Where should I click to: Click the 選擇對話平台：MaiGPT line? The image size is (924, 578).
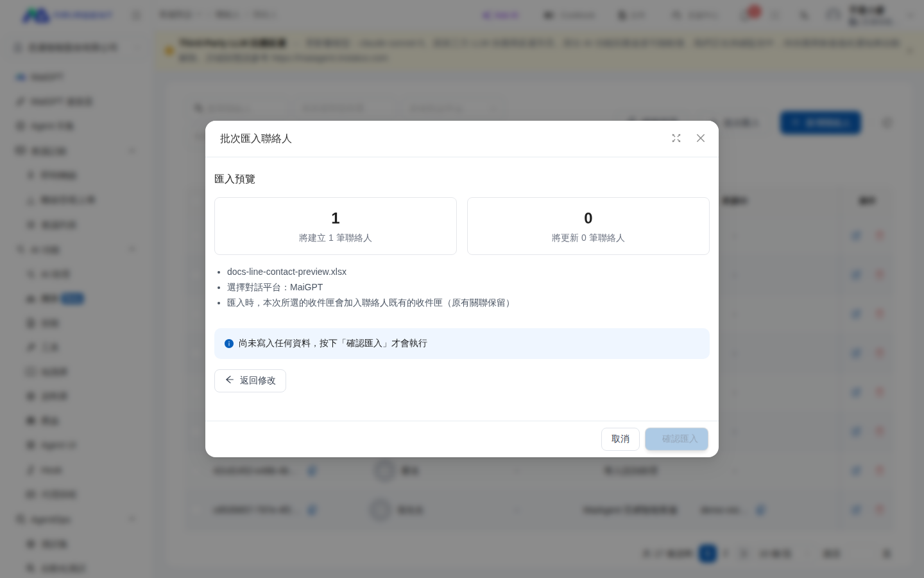pos(275,287)
